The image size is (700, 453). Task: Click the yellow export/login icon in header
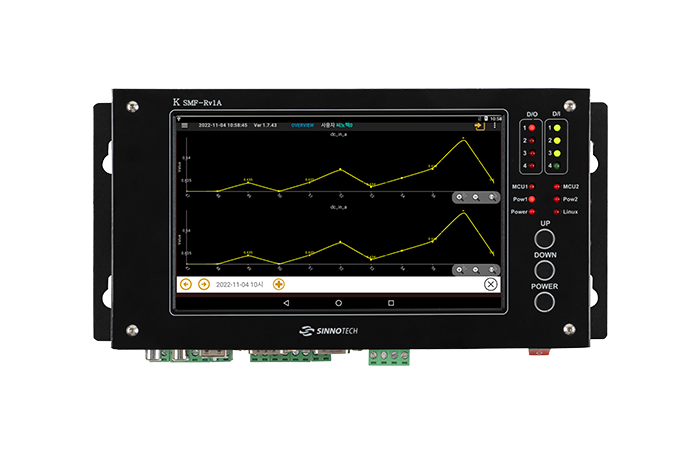coord(479,126)
